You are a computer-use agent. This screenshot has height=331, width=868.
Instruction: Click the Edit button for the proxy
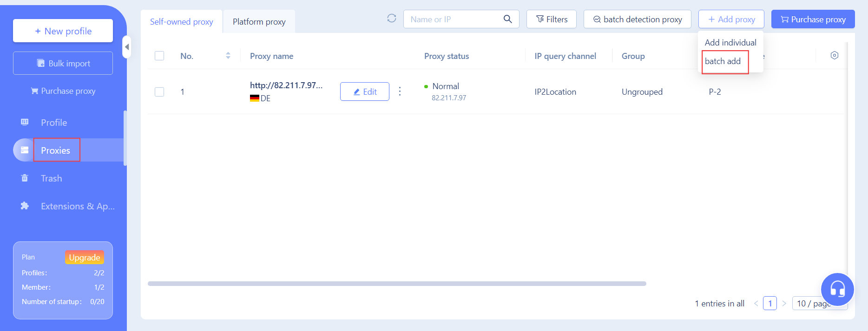point(364,92)
